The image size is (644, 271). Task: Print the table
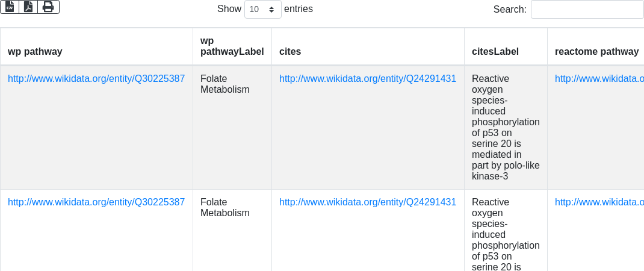coord(48,7)
